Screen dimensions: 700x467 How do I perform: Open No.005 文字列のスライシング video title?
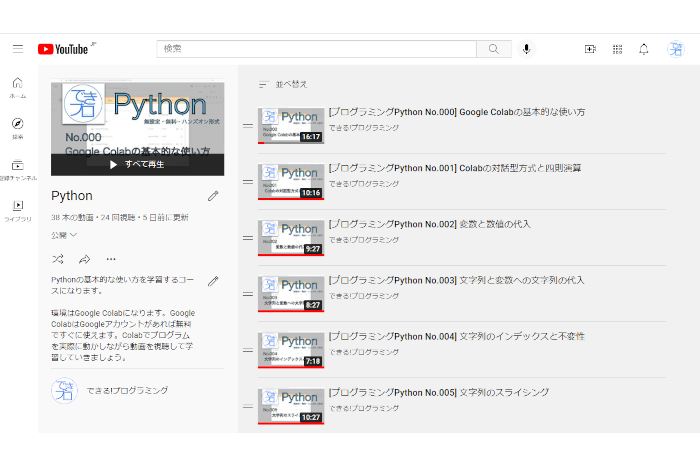tap(439, 392)
